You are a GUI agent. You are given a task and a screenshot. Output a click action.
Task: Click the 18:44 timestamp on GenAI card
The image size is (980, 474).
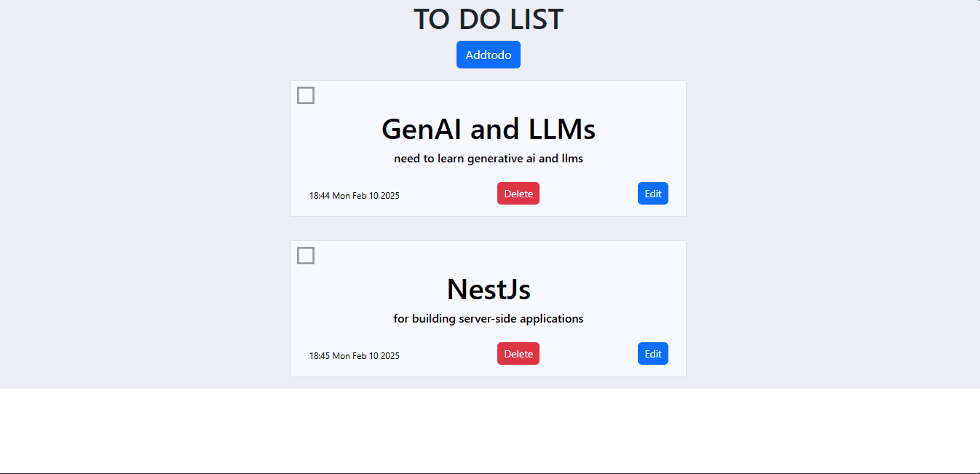(x=355, y=195)
